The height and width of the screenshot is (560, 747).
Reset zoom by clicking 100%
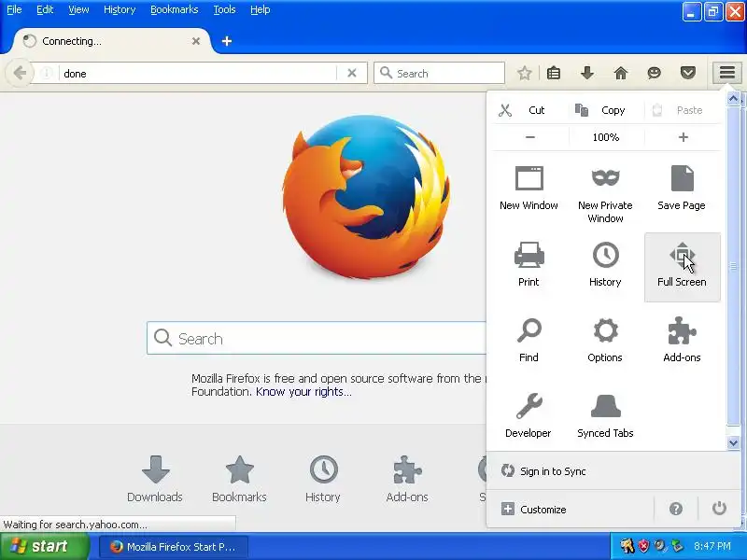[x=606, y=137]
